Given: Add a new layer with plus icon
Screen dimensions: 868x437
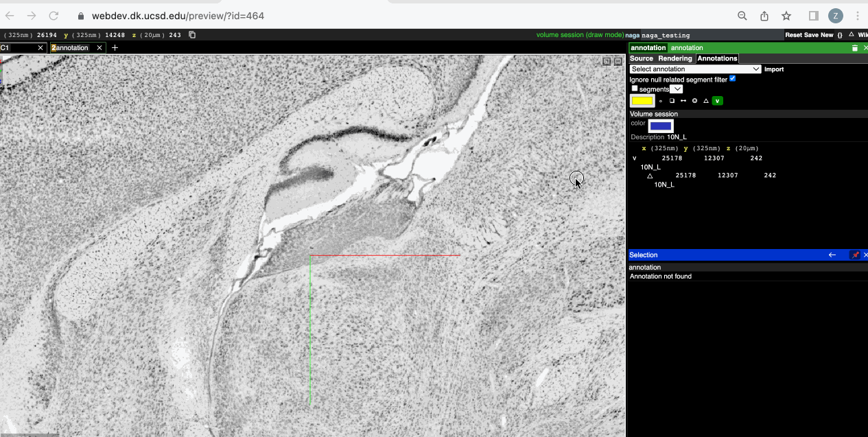Looking at the screenshot, I should pos(115,48).
